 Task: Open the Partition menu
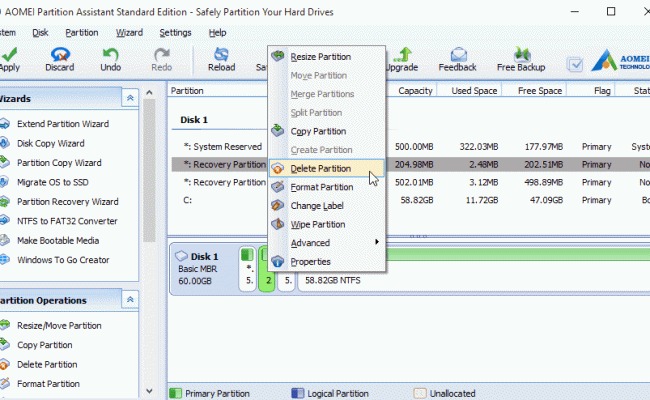click(82, 32)
